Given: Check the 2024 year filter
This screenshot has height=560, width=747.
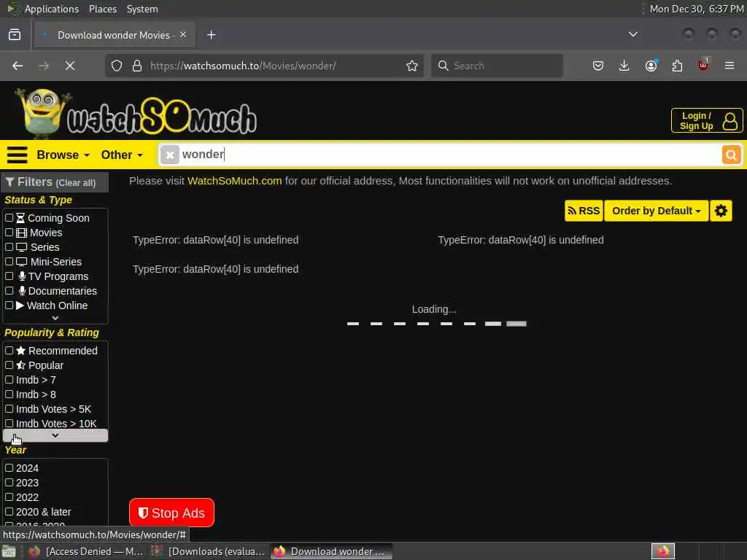Looking at the screenshot, I should (x=9, y=467).
